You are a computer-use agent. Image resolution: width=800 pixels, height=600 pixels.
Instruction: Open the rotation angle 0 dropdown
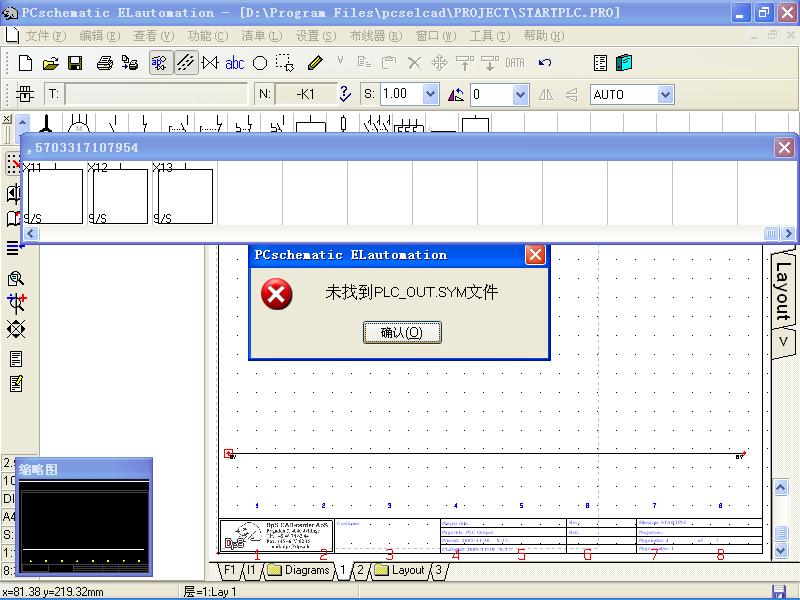(x=520, y=94)
